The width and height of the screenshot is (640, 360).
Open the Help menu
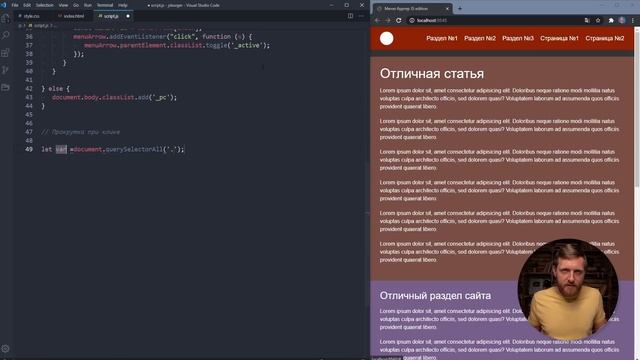pyautogui.click(x=123, y=5)
